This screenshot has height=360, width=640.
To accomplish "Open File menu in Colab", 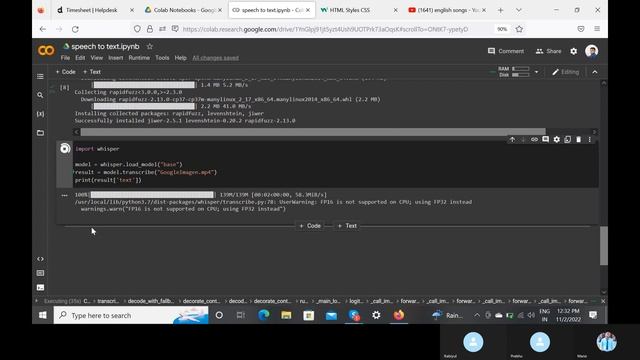I will [65, 58].
